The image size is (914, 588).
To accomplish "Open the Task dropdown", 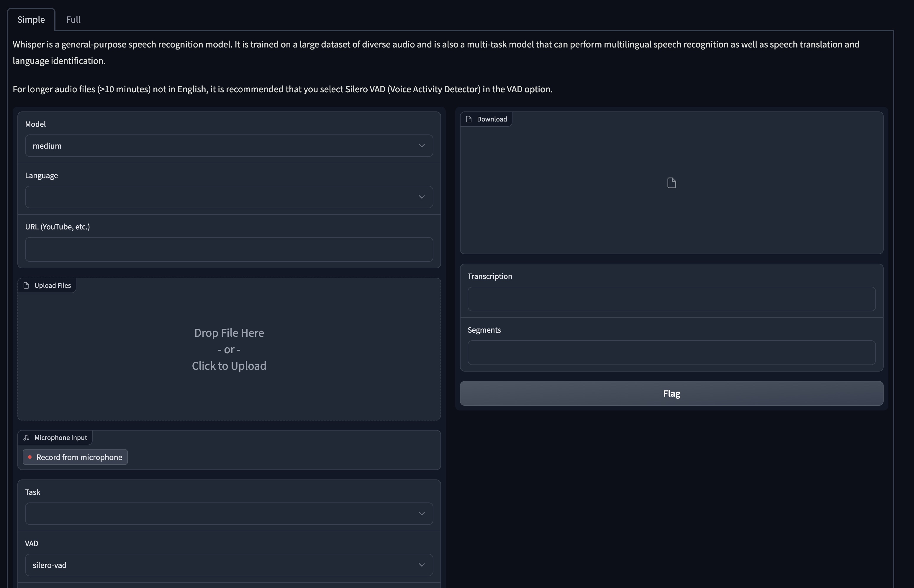I will [x=229, y=514].
